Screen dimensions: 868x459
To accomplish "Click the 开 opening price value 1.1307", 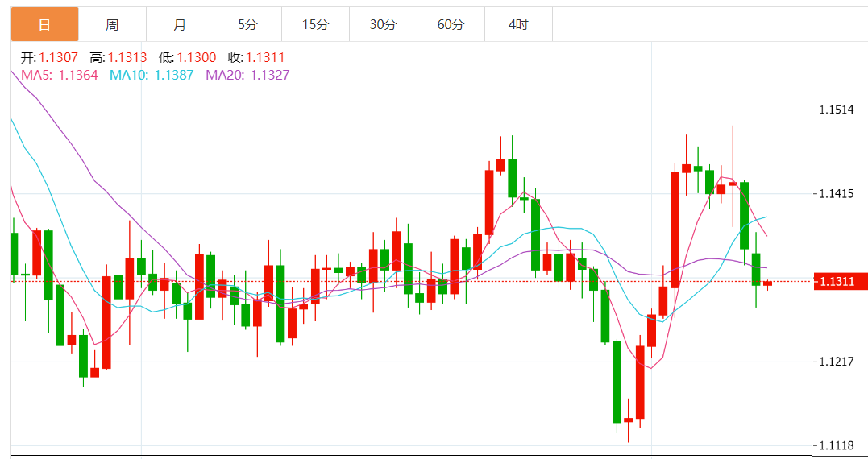I will pyautogui.click(x=58, y=58).
